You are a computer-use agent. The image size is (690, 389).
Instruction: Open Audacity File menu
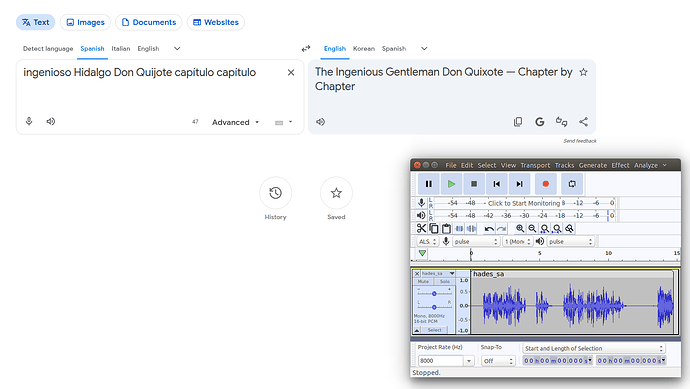click(451, 165)
